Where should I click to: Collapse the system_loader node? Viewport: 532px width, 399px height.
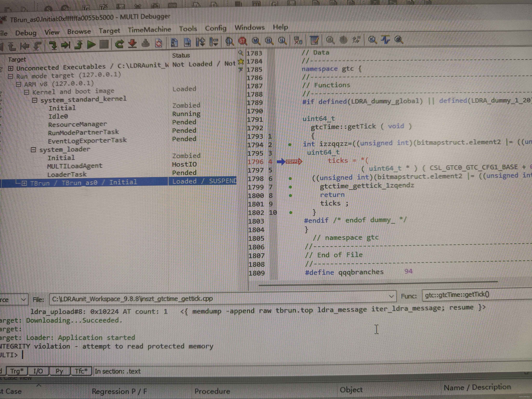coord(34,150)
